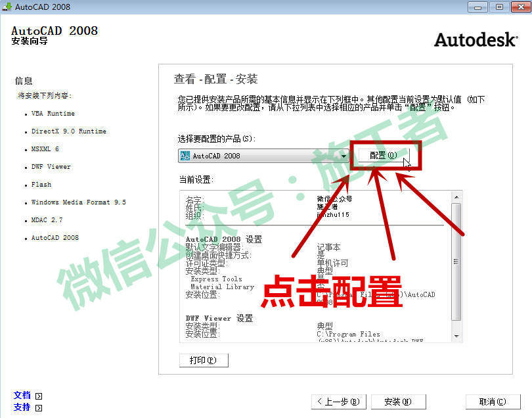Minimize the AutoCAD 2008 installer window

click(477, 7)
